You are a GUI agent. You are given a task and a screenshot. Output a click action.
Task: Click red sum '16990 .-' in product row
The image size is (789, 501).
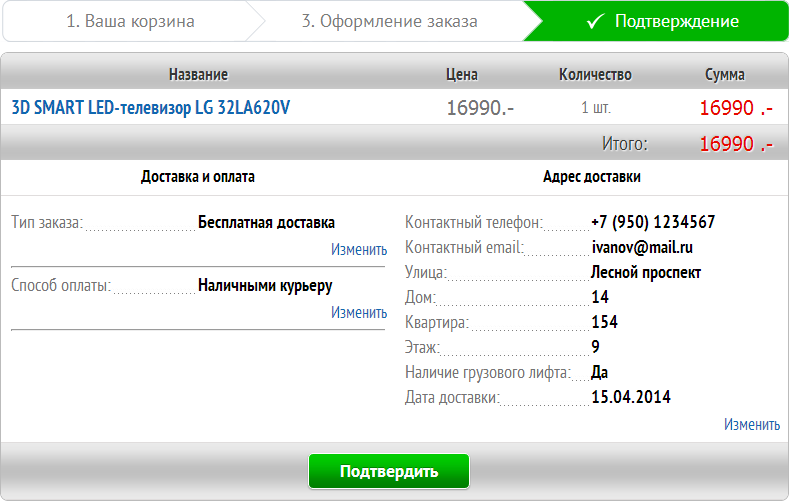tap(736, 108)
